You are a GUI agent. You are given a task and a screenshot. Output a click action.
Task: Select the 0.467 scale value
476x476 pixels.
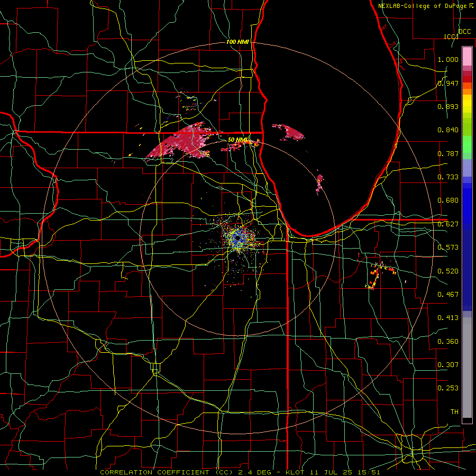point(448,294)
